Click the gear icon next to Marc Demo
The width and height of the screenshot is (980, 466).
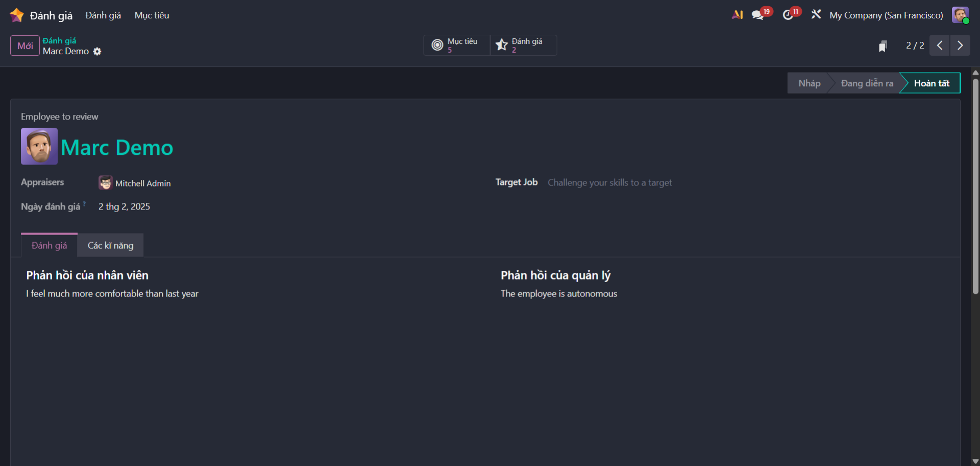97,52
